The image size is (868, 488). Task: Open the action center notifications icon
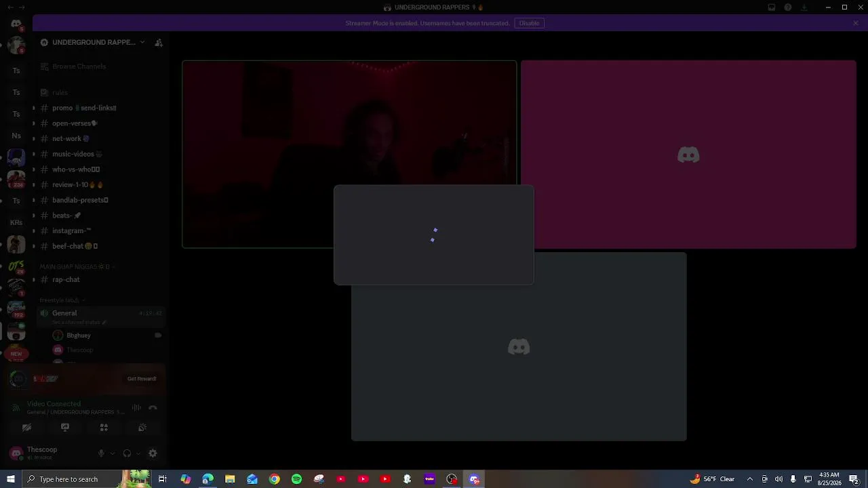point(854,479)
